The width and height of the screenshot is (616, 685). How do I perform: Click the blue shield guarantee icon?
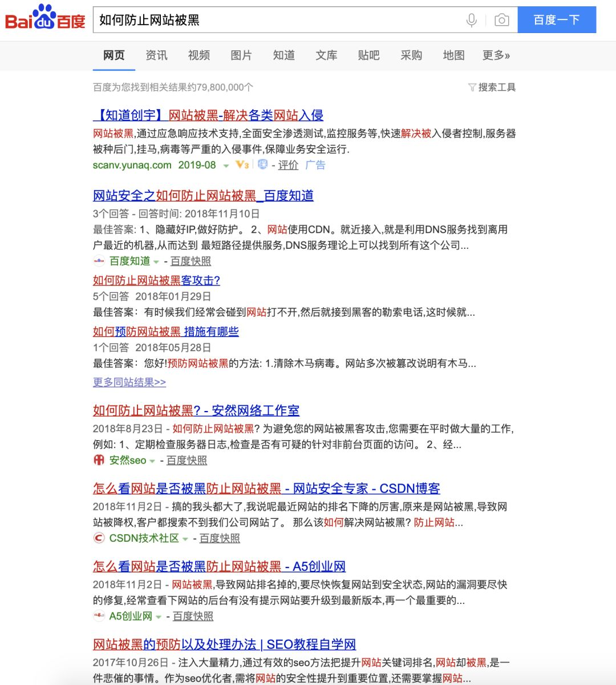262,165
